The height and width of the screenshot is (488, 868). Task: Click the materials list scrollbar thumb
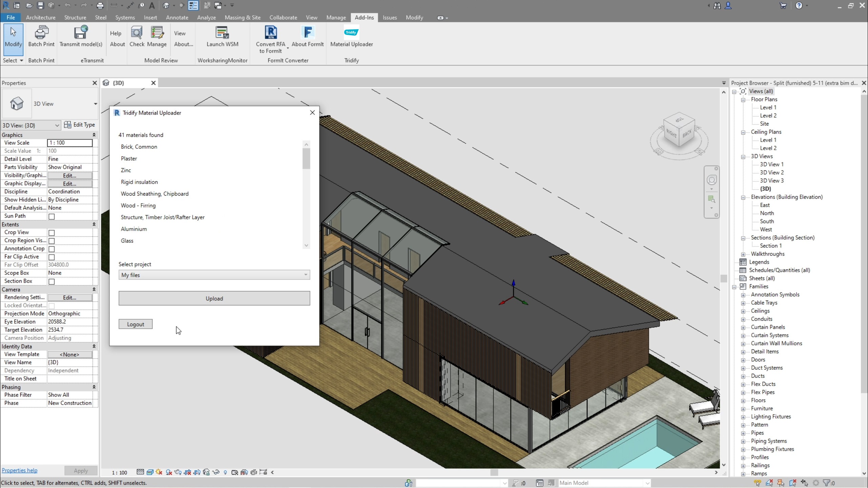[x=306, y=158]
